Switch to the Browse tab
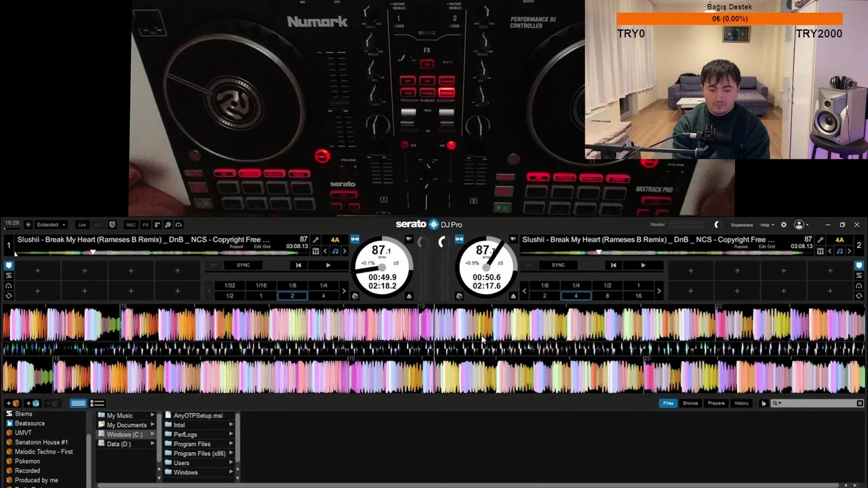 [690, 403]
